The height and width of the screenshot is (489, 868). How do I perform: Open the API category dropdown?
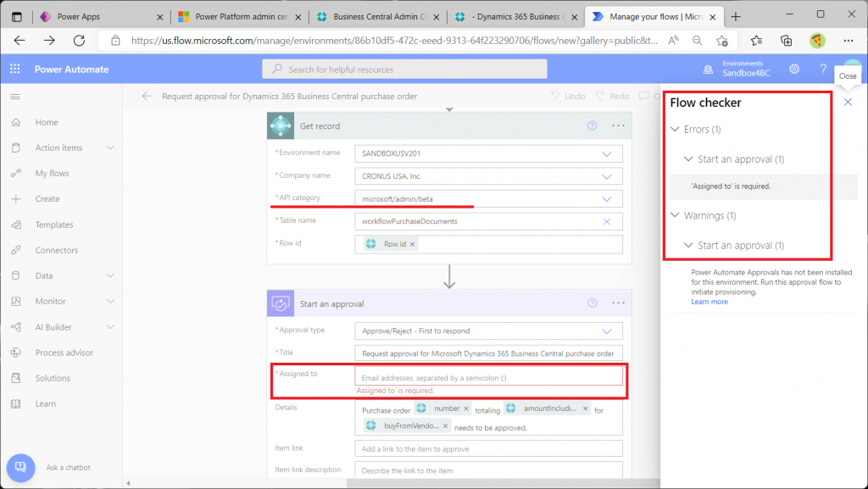click(x=607, y=199)
